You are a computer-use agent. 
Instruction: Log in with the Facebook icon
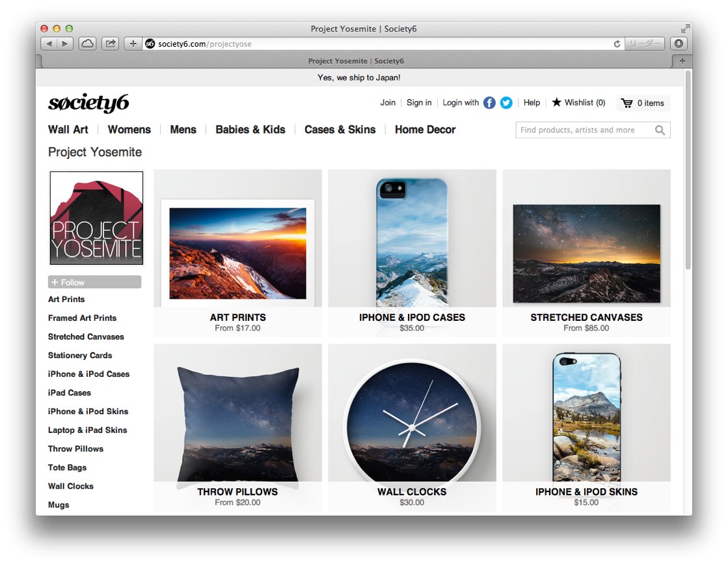point(489,103)
